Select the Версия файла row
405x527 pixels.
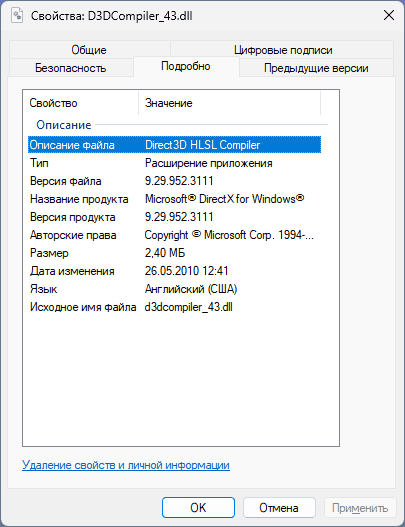(174, 181)
